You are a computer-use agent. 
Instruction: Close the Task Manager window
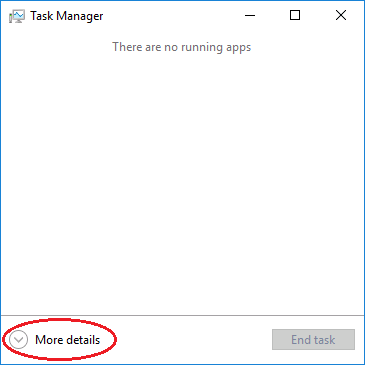point(341,15)
